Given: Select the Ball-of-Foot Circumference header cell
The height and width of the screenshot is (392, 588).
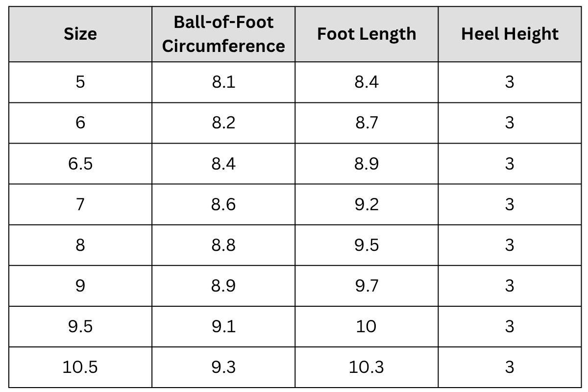Looking at the screenshot, I should point(223,34).
